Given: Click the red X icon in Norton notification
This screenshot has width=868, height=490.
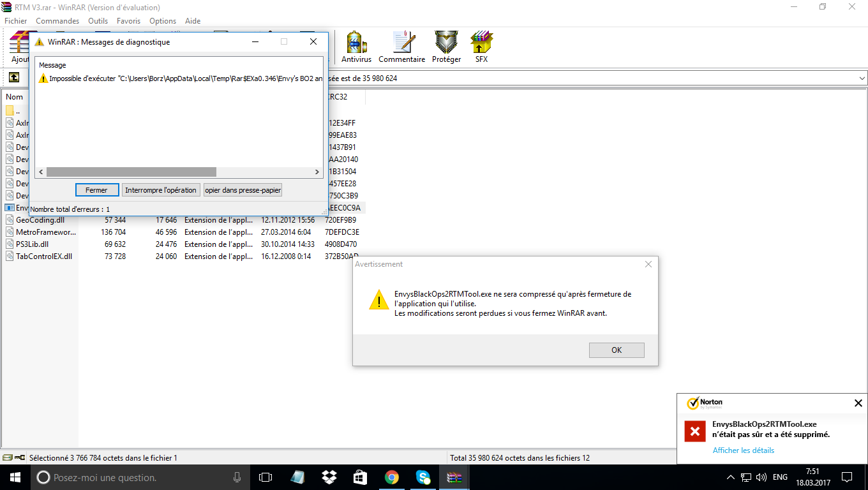Looking at the screenshot, I should [x=694, y=431].
